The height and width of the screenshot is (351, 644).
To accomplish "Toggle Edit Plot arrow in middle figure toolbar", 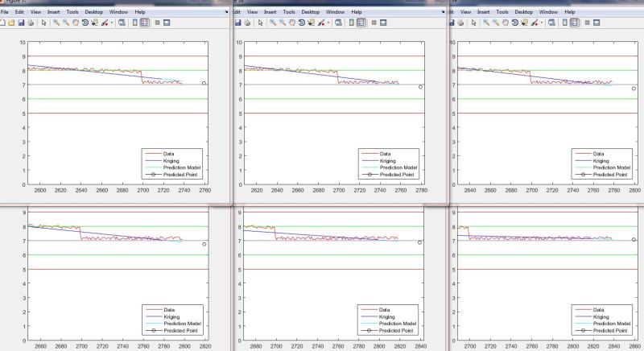I will tap(260, 23).
